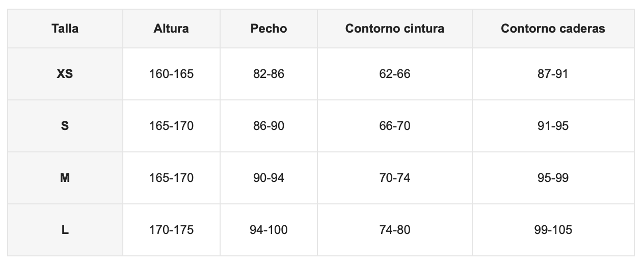Select the M size row label
Image resolution: width=644 pixels, height=263 pixels.
click(65, 178)
